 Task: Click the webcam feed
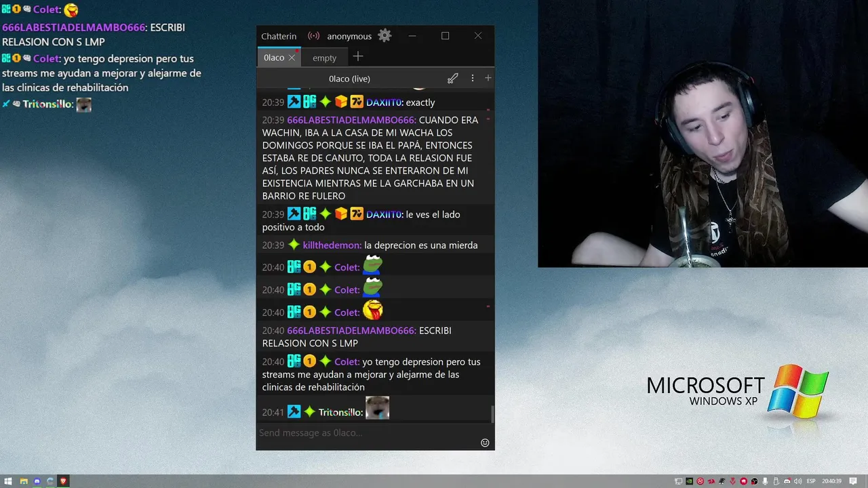point(703,134)
